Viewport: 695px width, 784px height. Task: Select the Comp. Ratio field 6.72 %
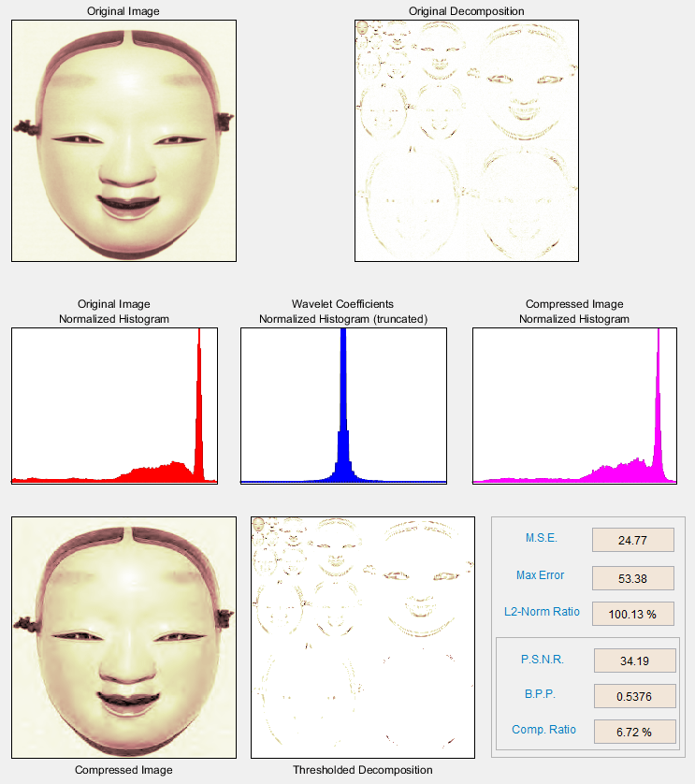635,732
